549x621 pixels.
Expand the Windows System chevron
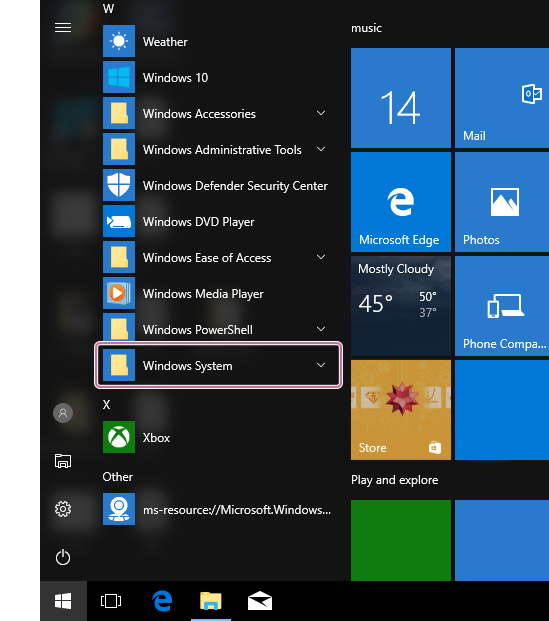321,365
